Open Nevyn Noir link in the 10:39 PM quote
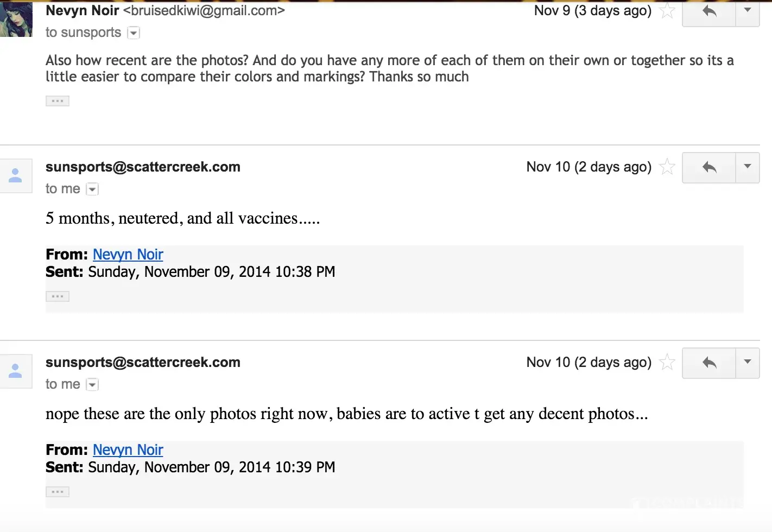The image size is (772, 532). tap(128, 450)
